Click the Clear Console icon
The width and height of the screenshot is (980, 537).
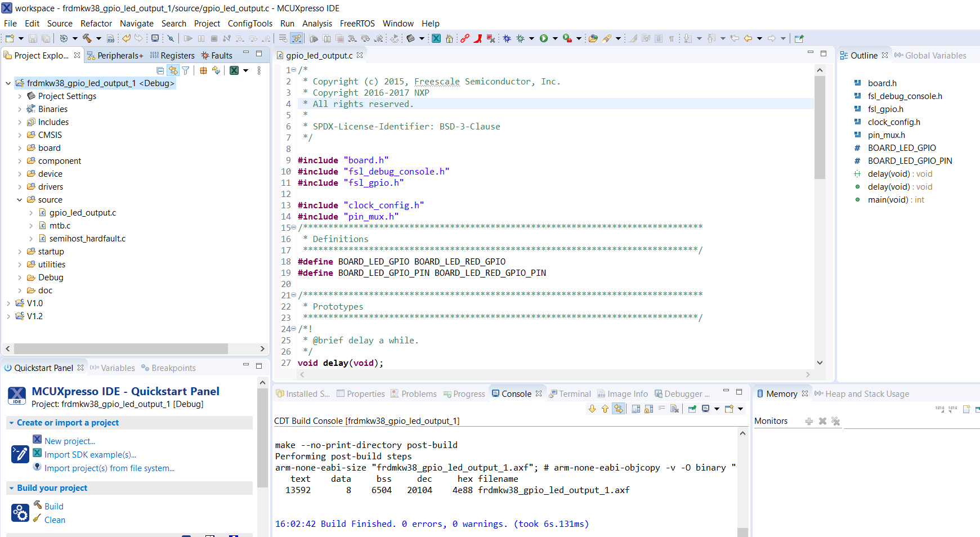pos(674,409)
